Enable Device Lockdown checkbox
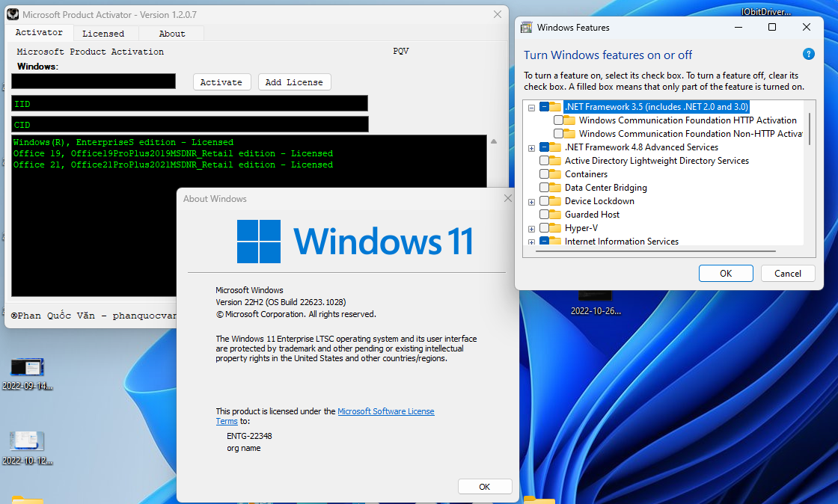The height and width of the screenshot is (504, 838). [x=544, y=200]
